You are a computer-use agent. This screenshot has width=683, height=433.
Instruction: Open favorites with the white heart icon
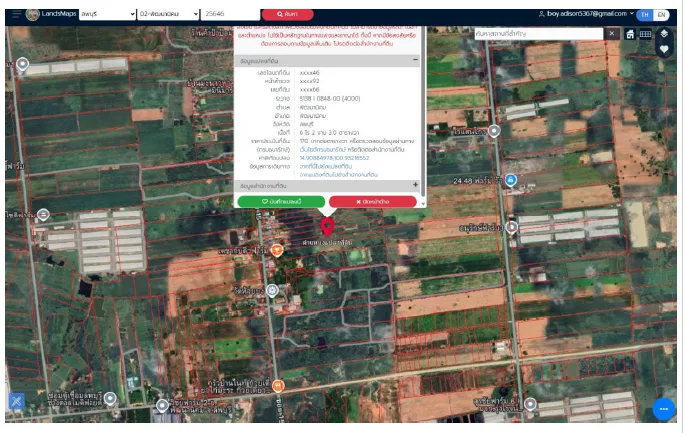(x=664, y=49)
